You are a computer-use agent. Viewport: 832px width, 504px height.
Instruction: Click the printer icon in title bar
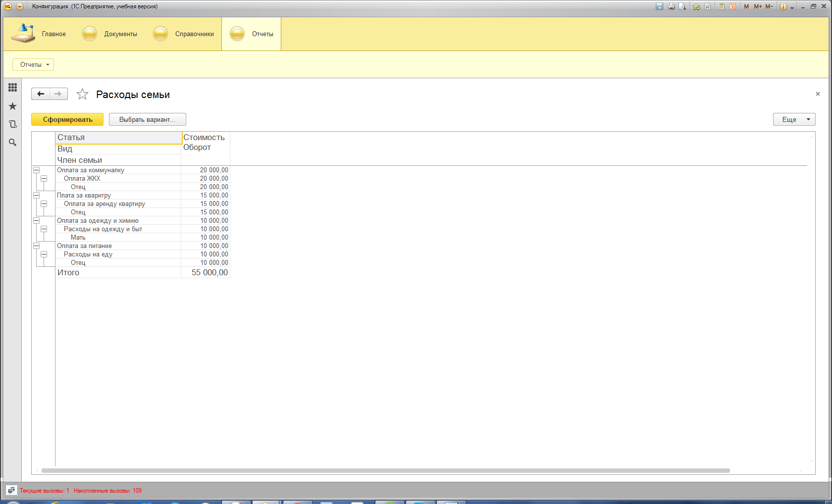pyautogui.click(x=671, y=6)
